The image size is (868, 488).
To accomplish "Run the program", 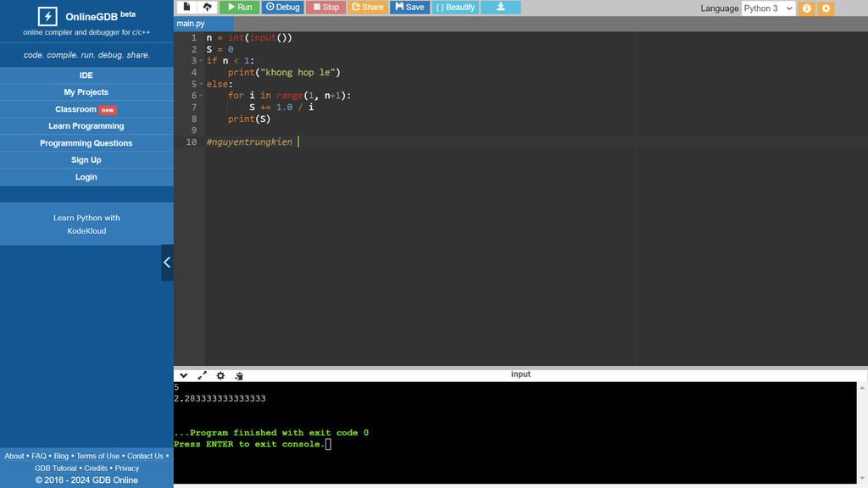I will (240, 7).
